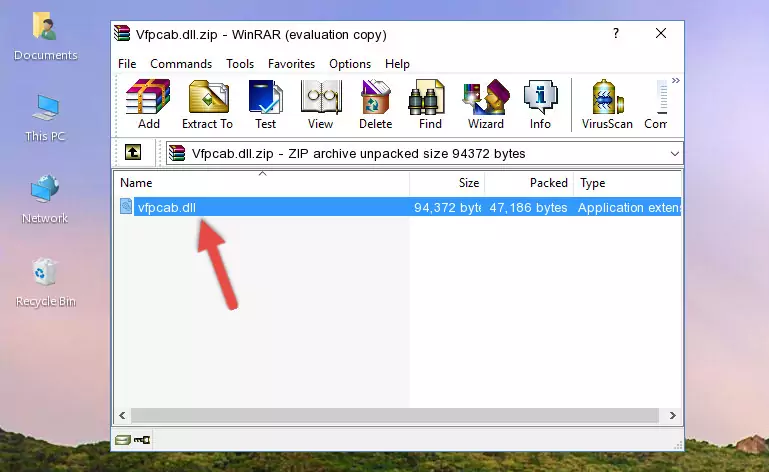Open the Commands menu
The width and height of the screenshot is (769, 472).
pos(181,64)
